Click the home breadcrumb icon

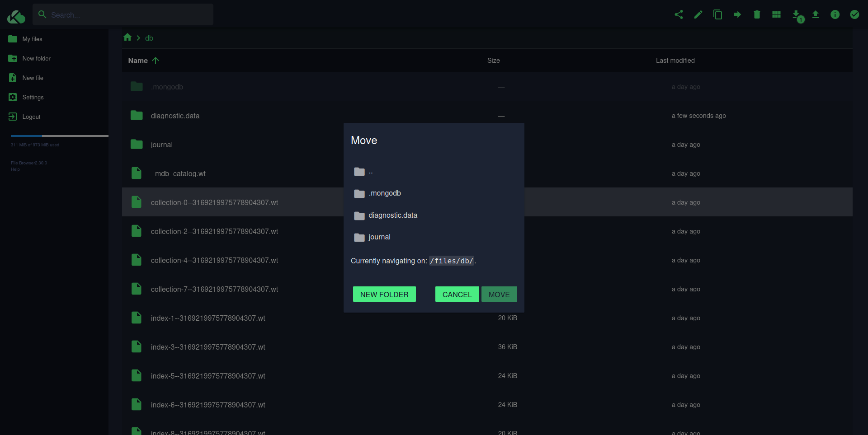127,37
